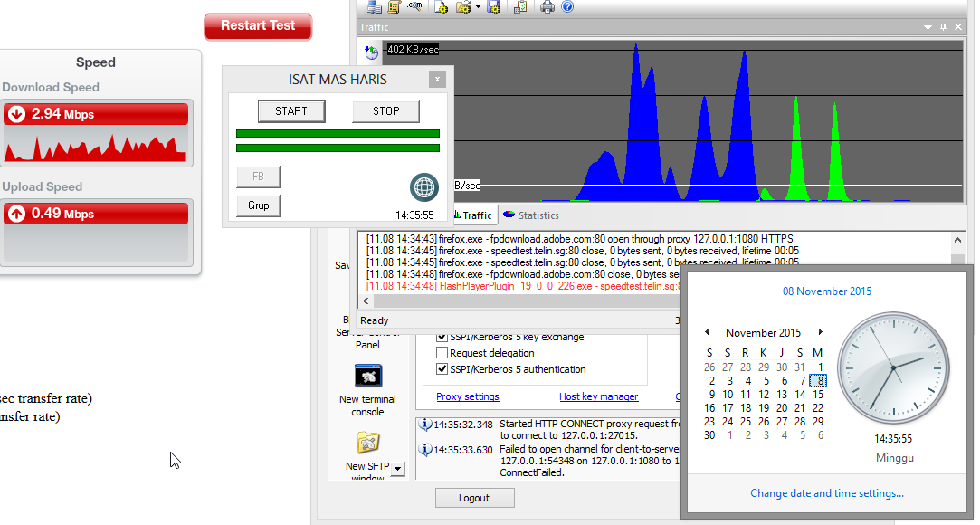Click download speed 2.94 Mbps indicator

96,114
